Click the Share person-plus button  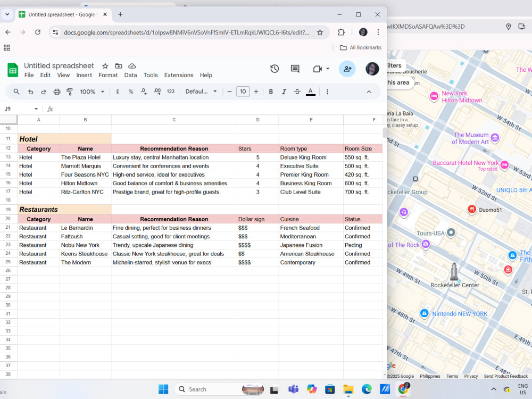[x=347, y=69]
